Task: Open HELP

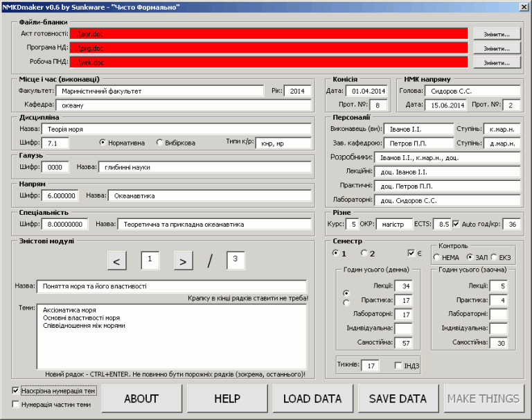Action: click(227, 399)
